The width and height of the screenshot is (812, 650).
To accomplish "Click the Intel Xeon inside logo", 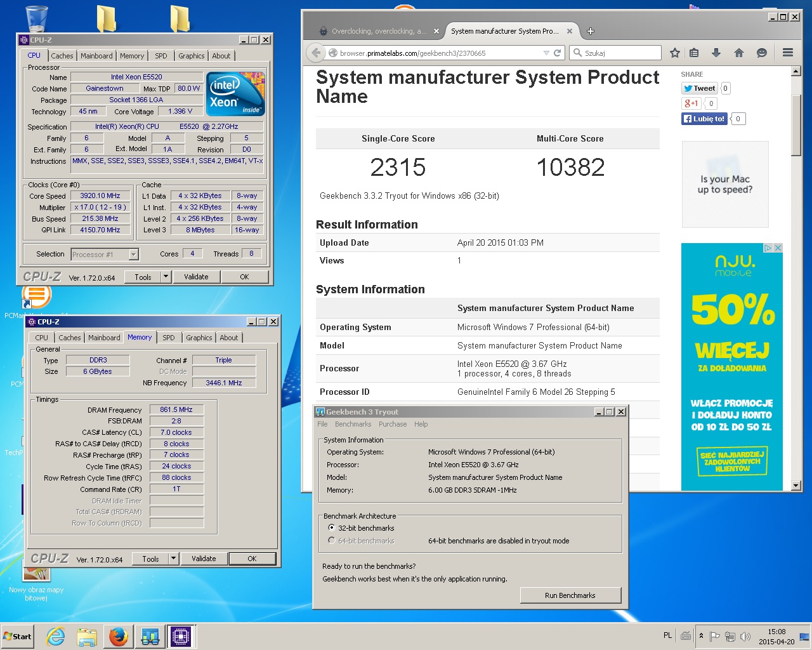I will click(235, 94).
